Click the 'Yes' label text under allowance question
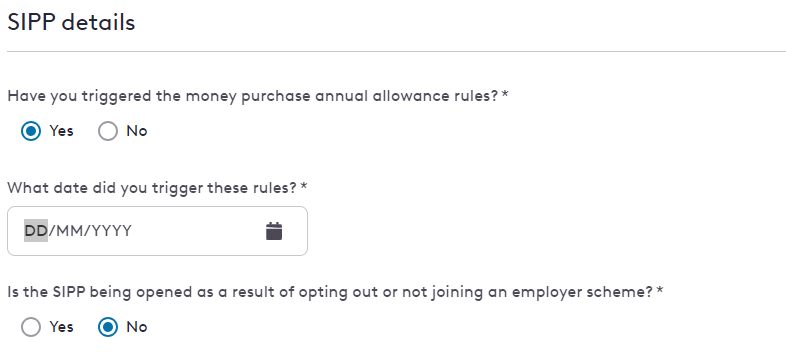 [61, 131]
